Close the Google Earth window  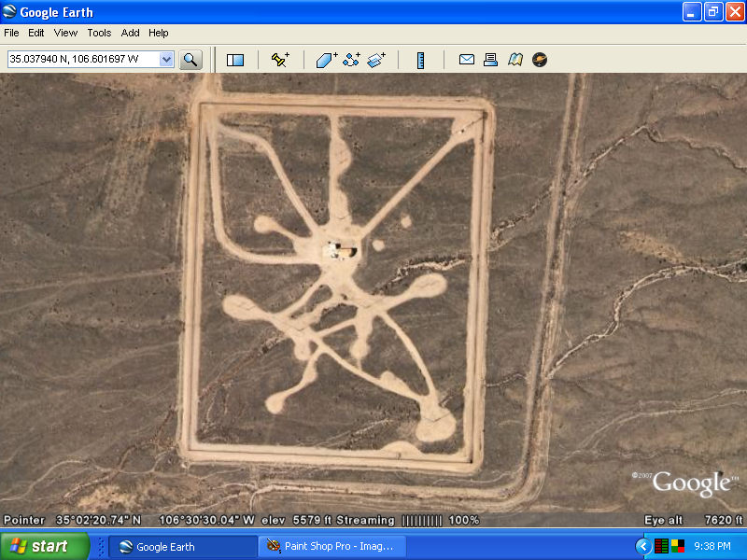(x=735, y=12)
